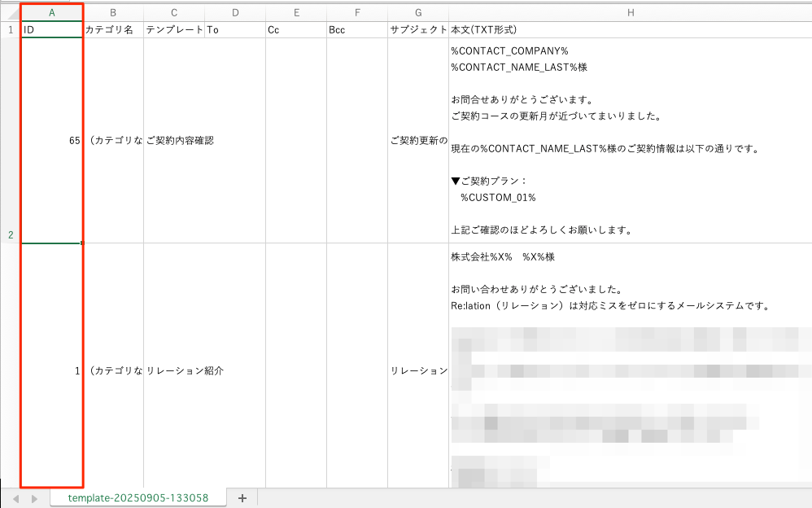
Task: Select column B header
Action: click(x=113, y=12)
